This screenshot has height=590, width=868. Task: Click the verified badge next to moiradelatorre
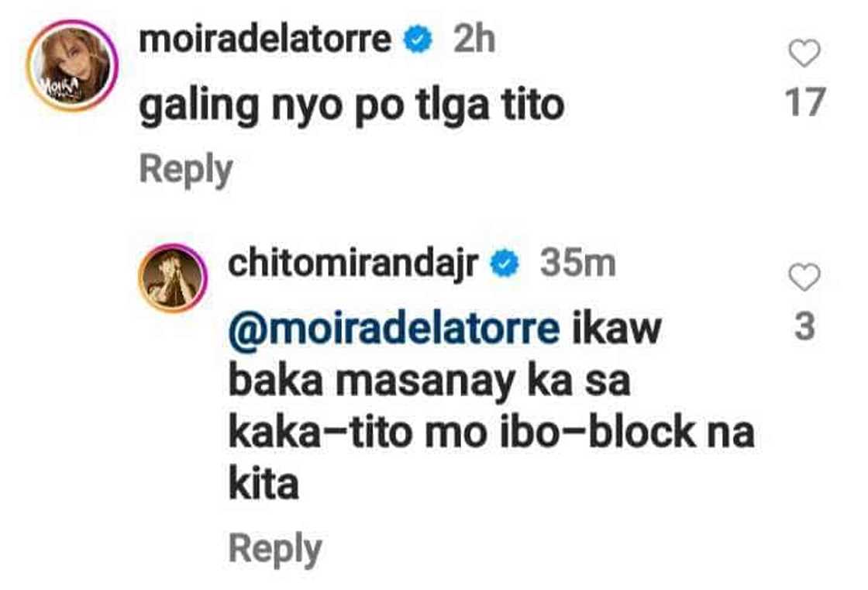click(x=418, y=40)
